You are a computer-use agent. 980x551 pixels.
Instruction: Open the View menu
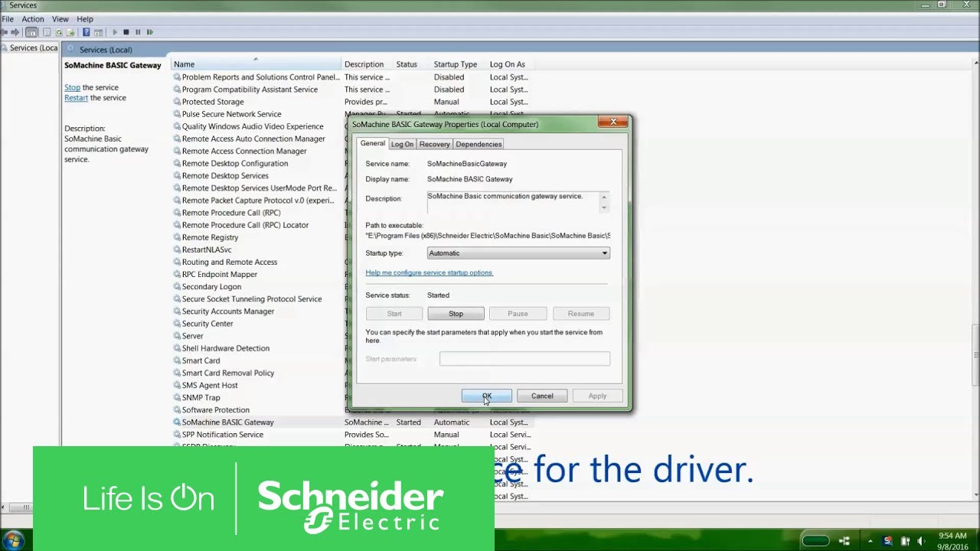pos(60,19)
